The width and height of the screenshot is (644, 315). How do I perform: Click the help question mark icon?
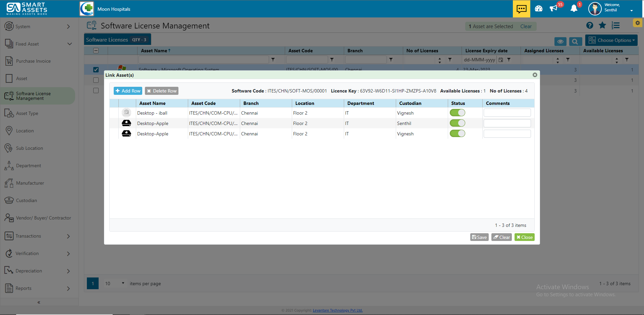coord(590,25)
